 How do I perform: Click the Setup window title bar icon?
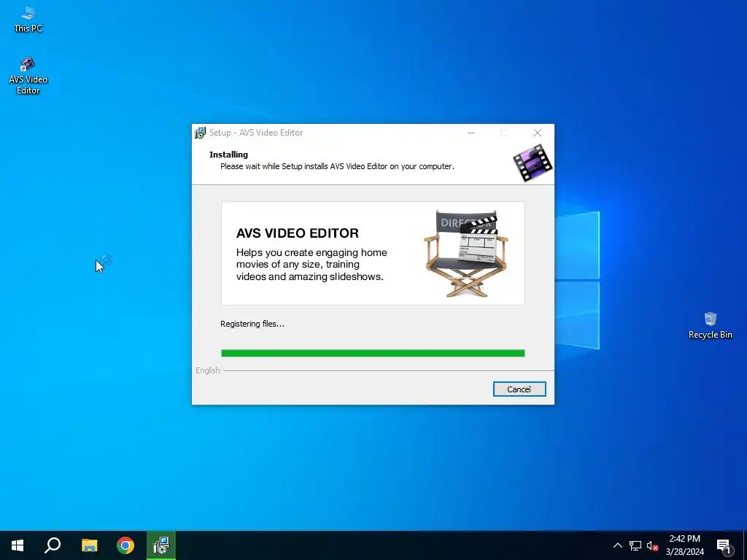[x=200, y=133]
